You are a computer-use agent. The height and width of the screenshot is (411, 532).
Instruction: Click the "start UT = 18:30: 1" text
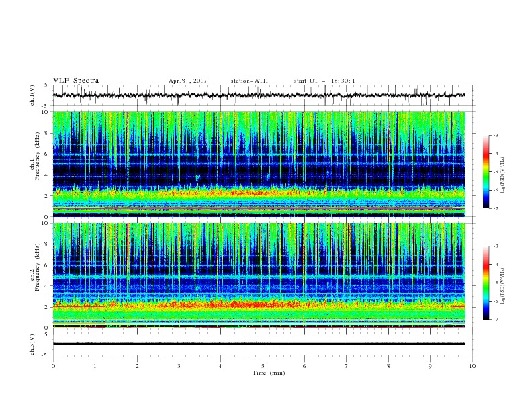[x=324, y=81]
